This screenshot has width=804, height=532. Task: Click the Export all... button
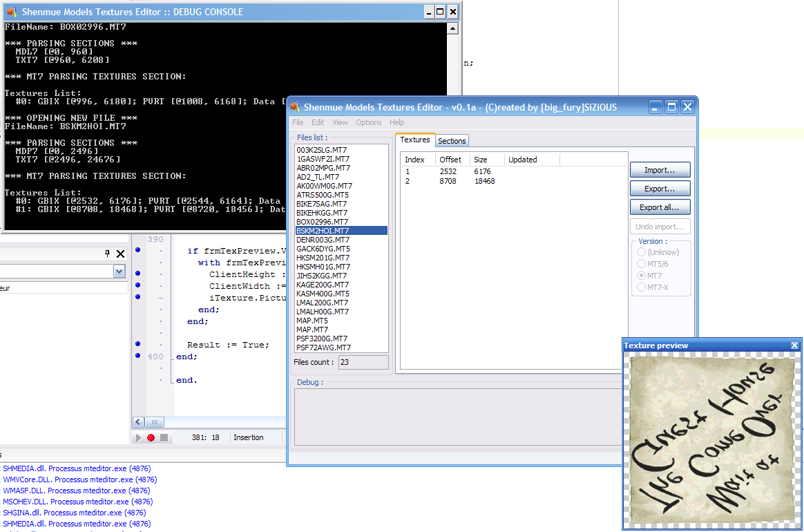(x=660, y=207)
